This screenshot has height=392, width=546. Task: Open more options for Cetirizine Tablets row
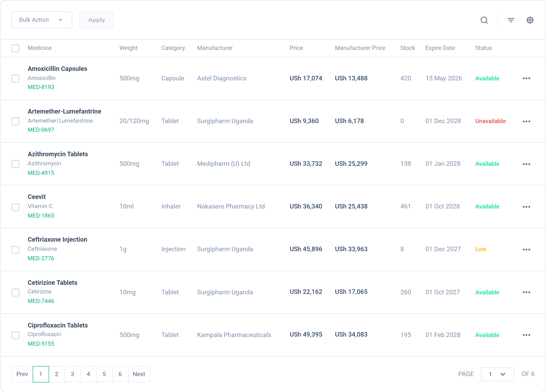[526, 292]
